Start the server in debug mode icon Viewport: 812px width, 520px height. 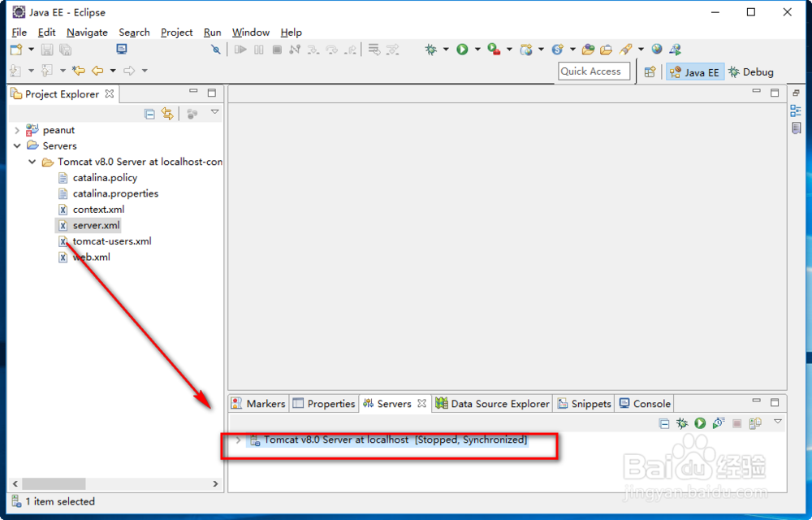click(682, 423)
